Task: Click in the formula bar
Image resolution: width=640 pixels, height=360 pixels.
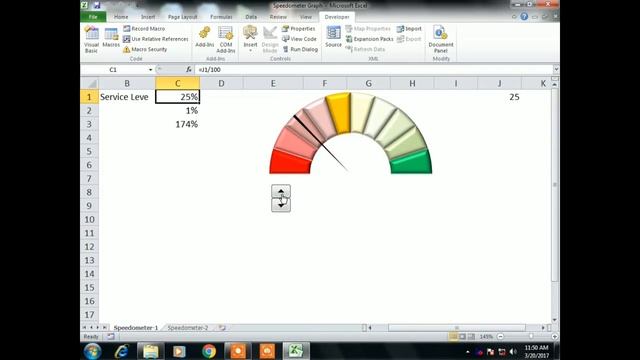Action: [x=373, y=70]
